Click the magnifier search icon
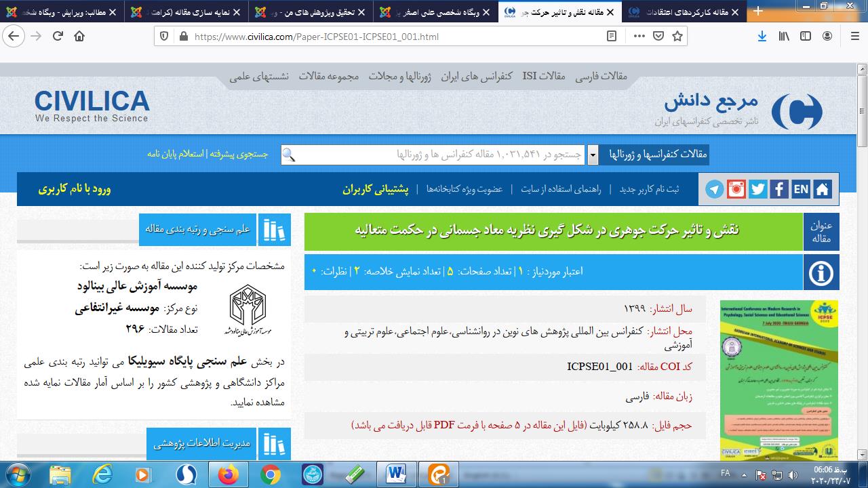868x488 pixels. 289,155
